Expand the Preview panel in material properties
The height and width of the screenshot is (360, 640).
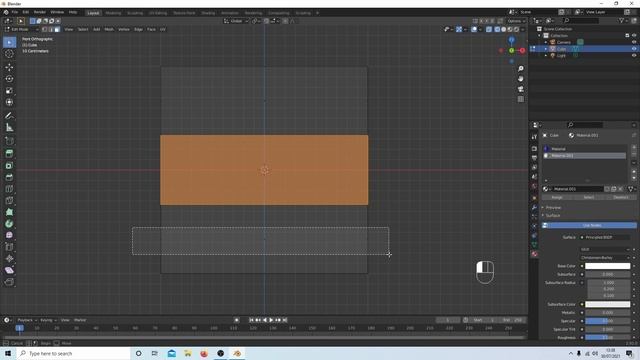tap(553, 207)
